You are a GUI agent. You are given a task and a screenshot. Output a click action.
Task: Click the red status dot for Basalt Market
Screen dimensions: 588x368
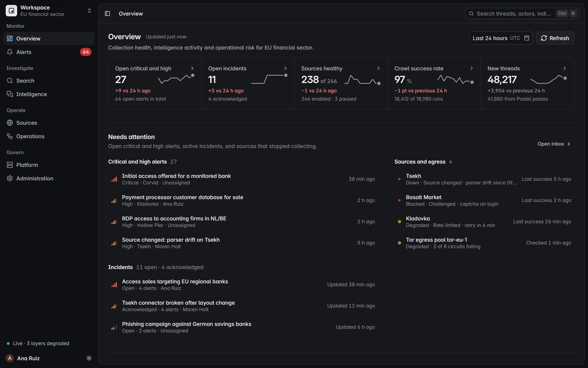click(x=399, y=200)
